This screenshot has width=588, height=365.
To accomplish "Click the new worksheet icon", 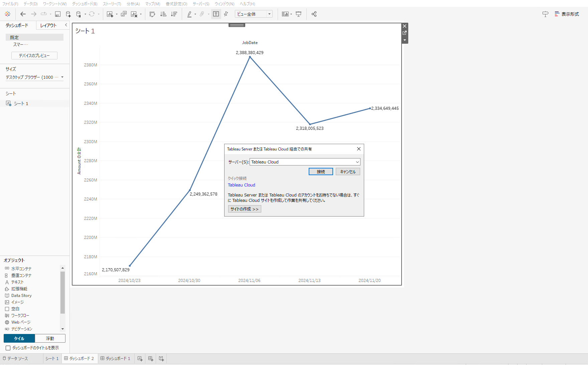I will coord(111,14).
